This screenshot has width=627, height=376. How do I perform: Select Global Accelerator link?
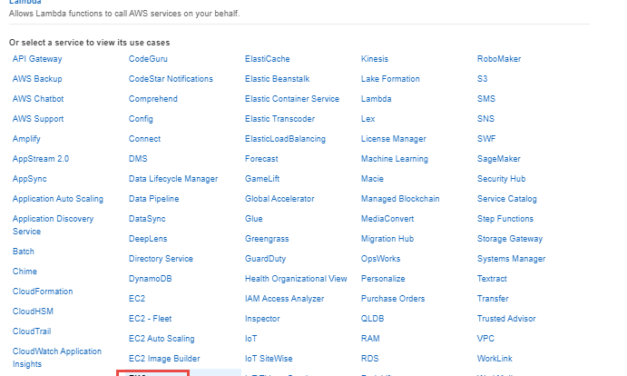(280, 199)
